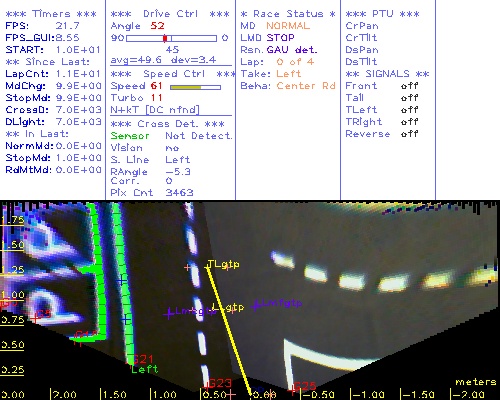The height and width of the screenshot is (400, 500).
Task: Click the red steering angle slider marker
Action: (x=165, y=38)
